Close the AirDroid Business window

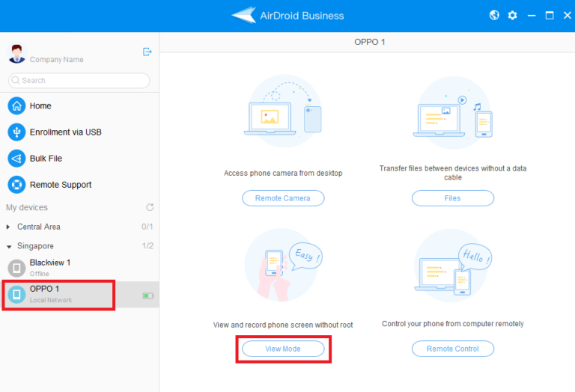click(567, 16)
